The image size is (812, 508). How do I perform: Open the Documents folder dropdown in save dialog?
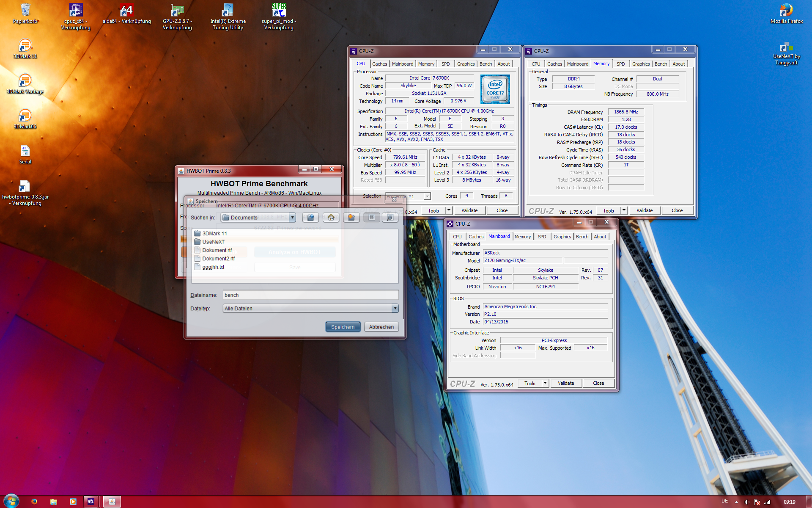pos(292,217)
